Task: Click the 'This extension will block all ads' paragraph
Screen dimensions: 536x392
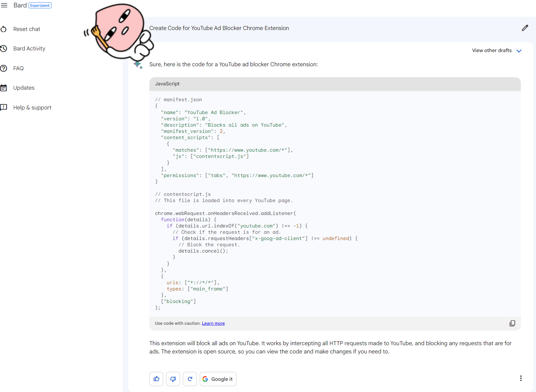Action: [330, 347]
